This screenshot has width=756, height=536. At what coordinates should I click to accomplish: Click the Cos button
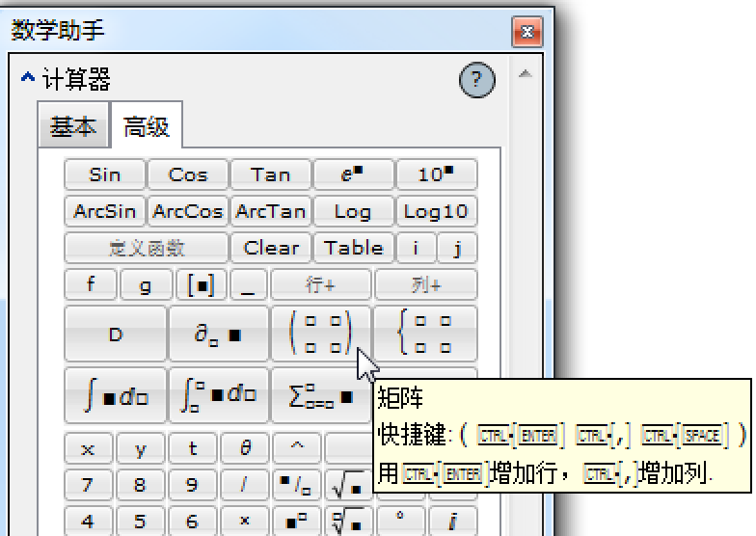[x=187, y=174]
